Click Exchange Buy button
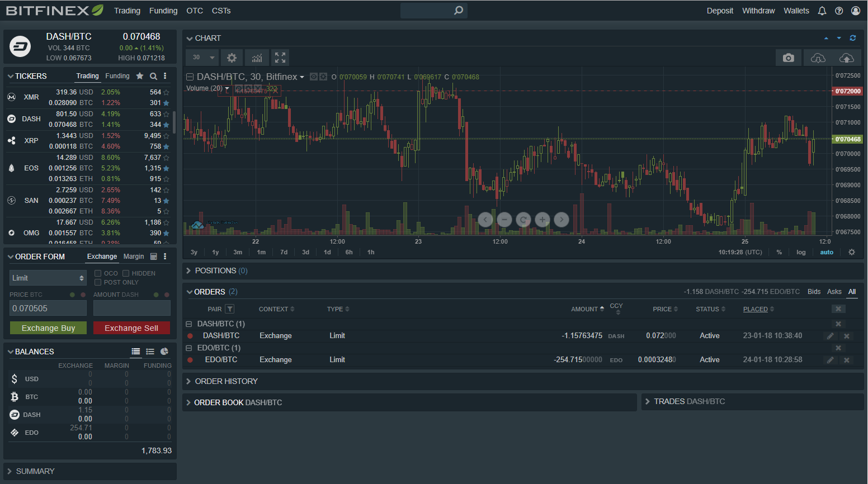 pos(48,328)
